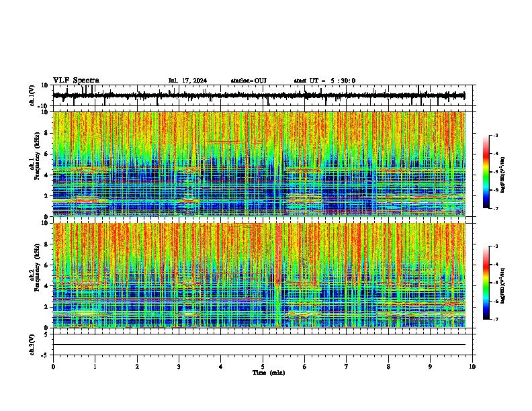The image size is (532, 411).
Task: Click the '4' tick on the time axis
Action: (x=221, y=367)
